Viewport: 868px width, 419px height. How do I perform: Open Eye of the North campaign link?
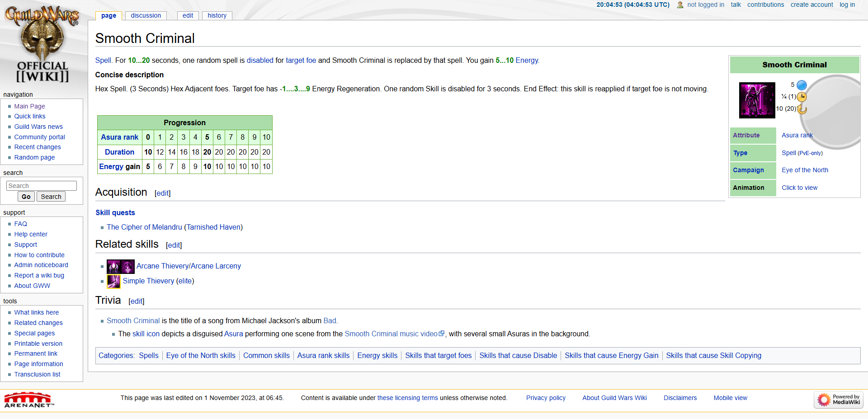[805, 170]
